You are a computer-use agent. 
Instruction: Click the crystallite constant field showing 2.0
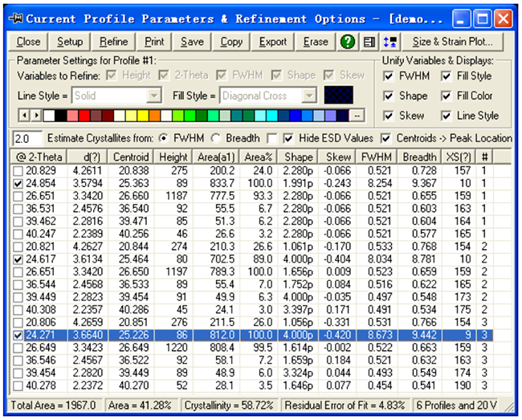point(27,138)
